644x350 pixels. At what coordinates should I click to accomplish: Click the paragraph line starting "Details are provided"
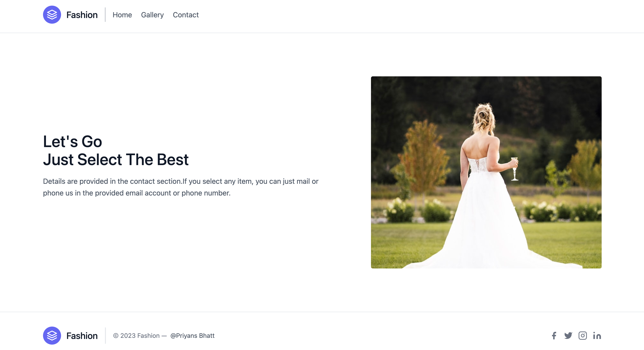[x=180, y=181]
